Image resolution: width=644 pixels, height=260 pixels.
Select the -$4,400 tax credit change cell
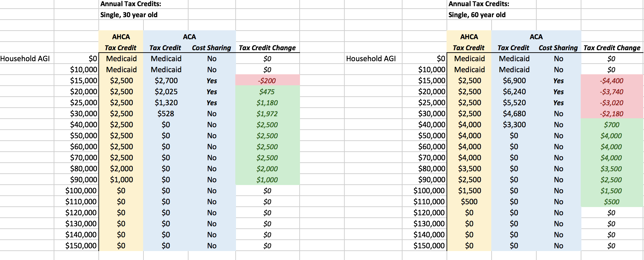pos(611,81)
